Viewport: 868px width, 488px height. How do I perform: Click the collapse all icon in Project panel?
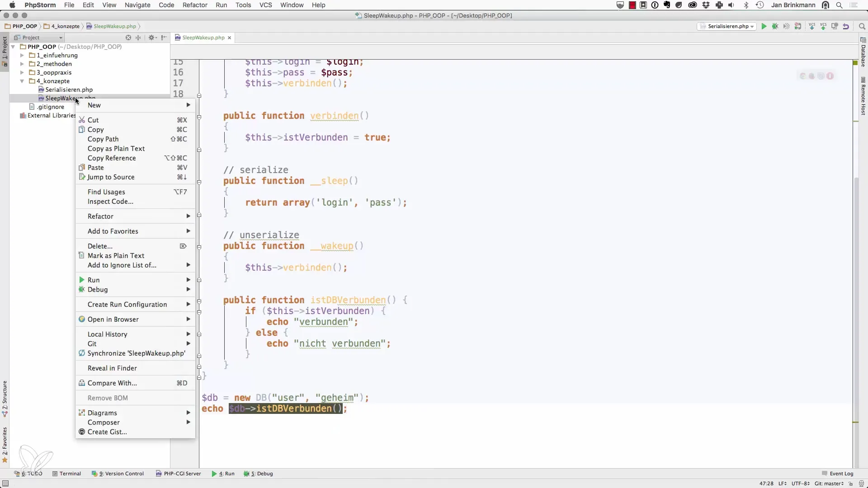138,38
